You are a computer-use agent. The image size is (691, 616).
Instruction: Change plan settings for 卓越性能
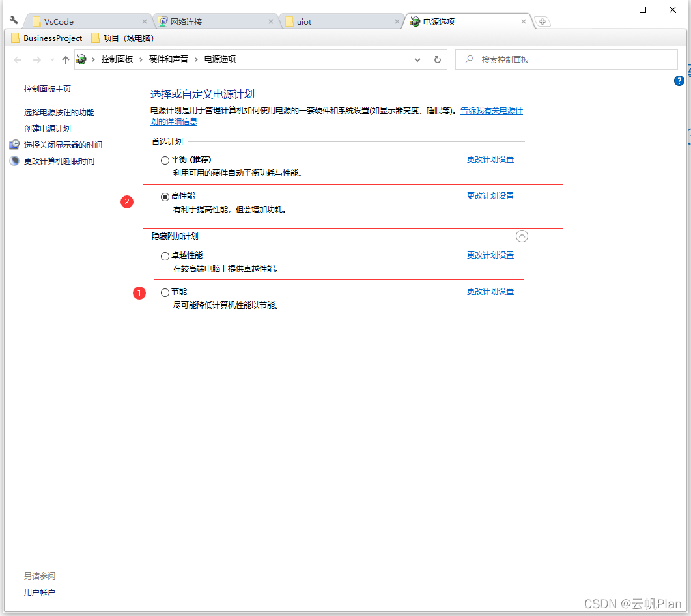[x=490, y=255]
